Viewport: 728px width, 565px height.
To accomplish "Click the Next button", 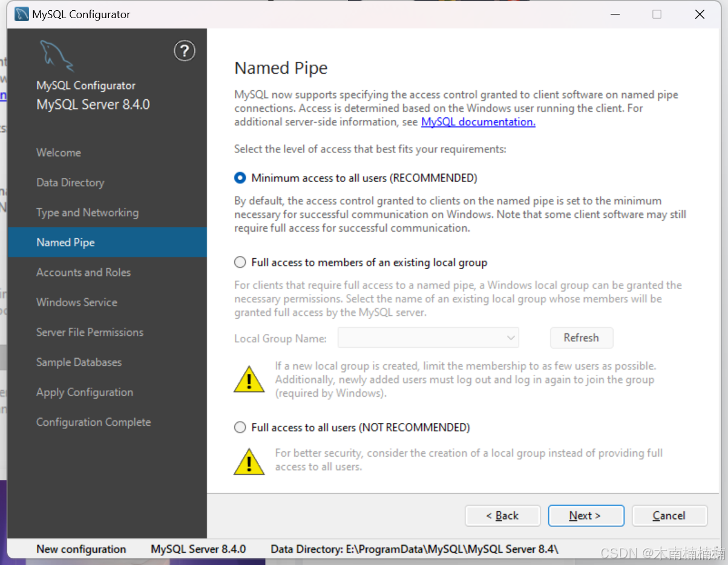I will 586,515.
